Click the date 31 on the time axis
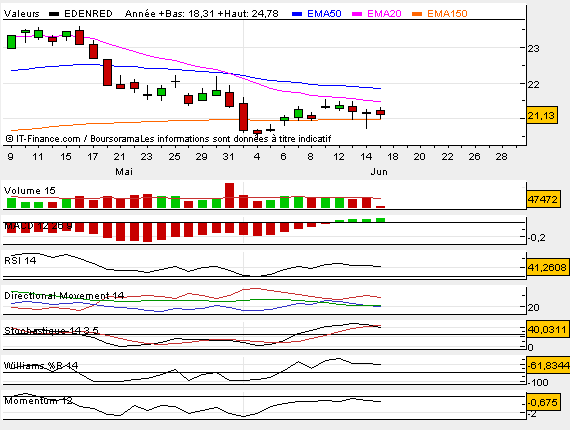570x430 pixels. [228, 157]
